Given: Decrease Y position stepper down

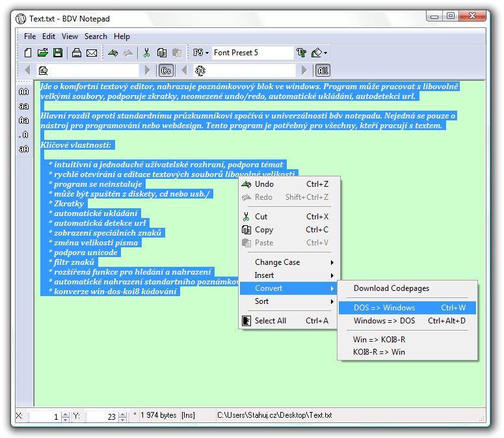Looking at the screenshot, I should [122, 419].
